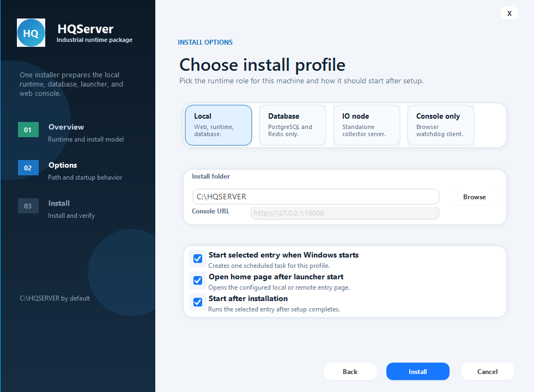534x392 pixels.
Task: Choose the IO node profile card
Action: point(366,125)
